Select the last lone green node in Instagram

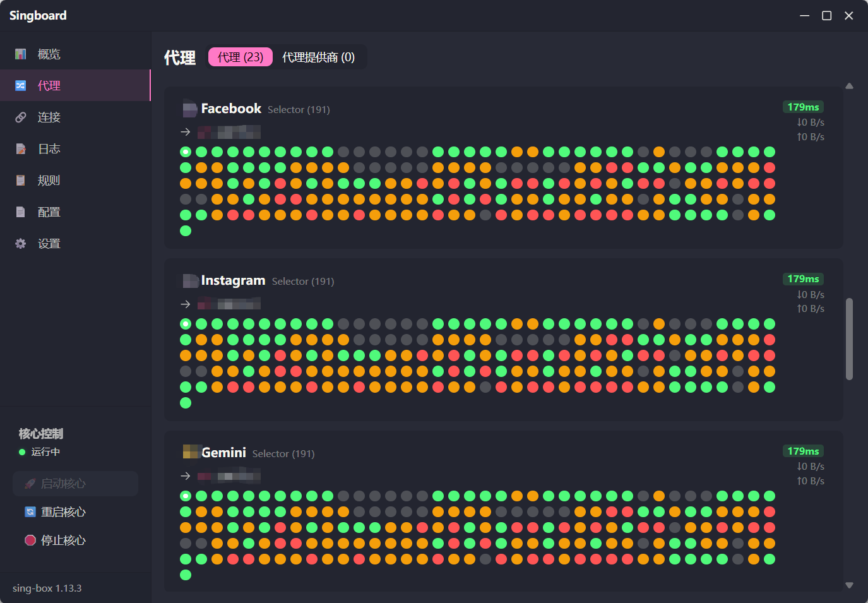click(186, 403)
